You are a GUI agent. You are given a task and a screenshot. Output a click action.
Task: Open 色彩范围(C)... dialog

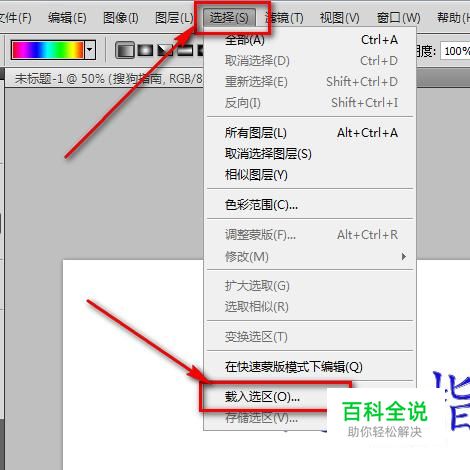click(310, 205)
